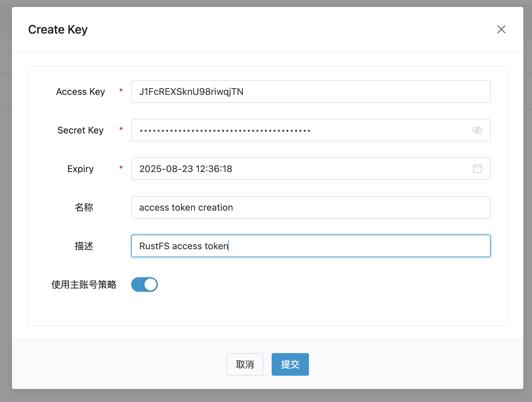Click the 名称 label
532x402 pixels.
84,207
